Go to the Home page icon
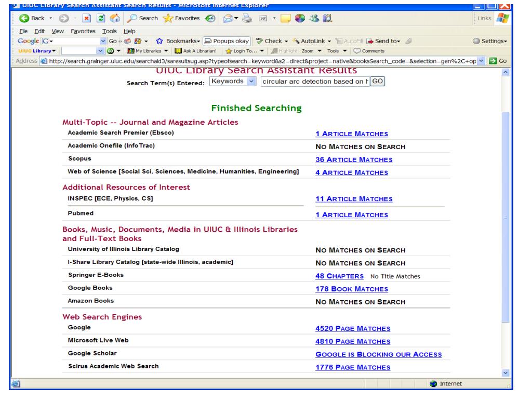Image resolution: width=532 pixels, height=399 pixels. 115,18
